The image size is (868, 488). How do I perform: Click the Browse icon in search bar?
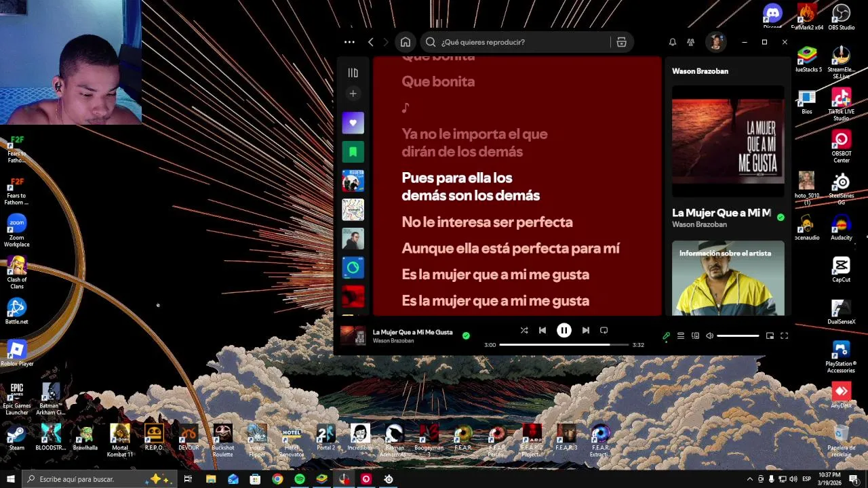(x=621, y=42)
